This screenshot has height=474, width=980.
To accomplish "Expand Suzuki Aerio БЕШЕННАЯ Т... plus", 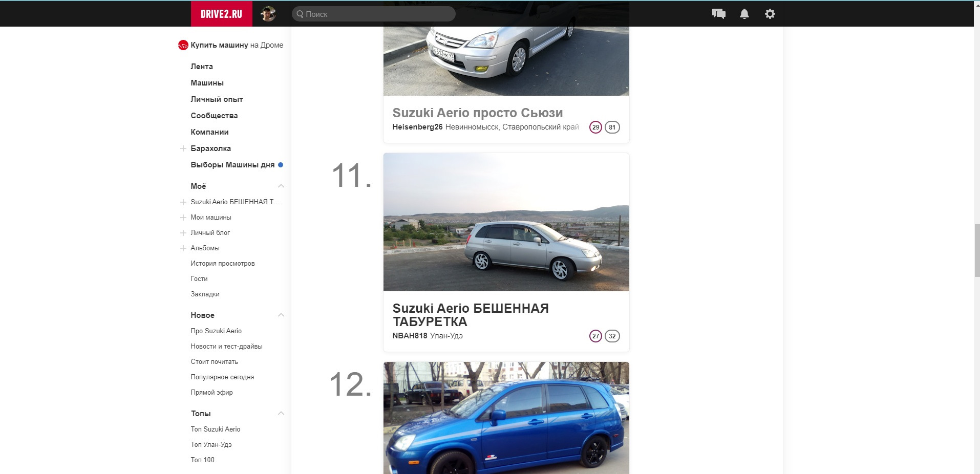I will (183, 202).
